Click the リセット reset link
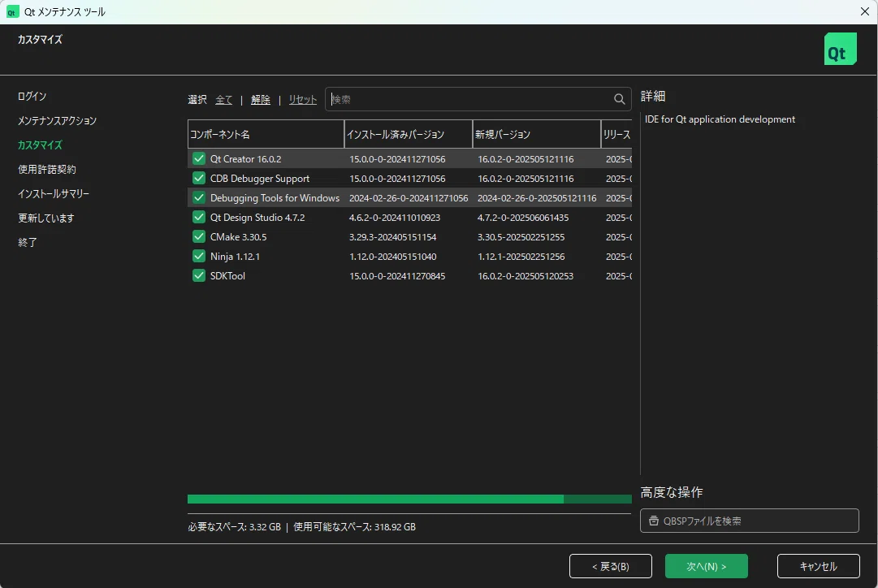 point(302,100)
